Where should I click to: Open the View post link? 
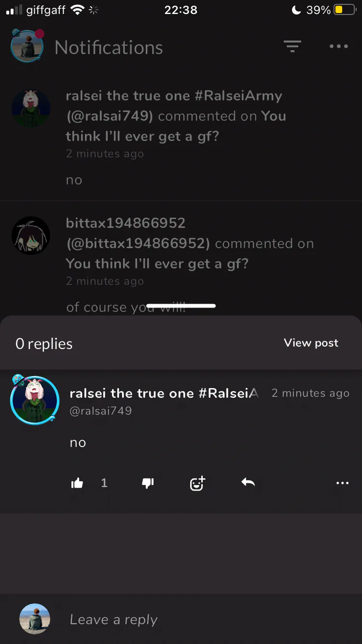311,343
